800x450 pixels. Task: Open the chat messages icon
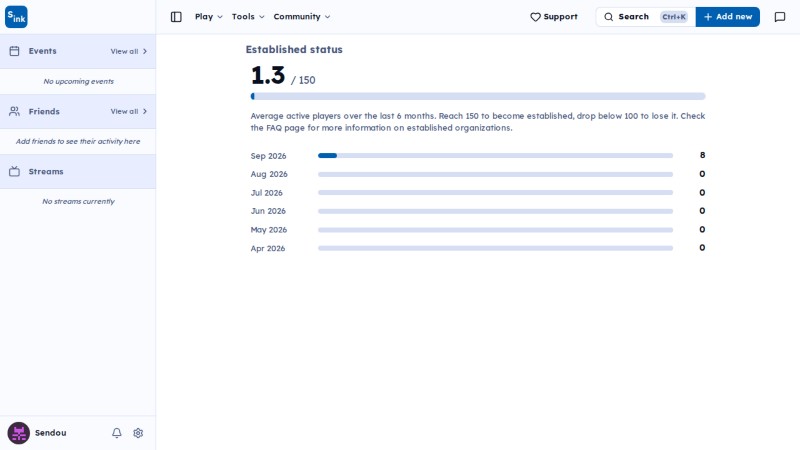[x=780, y=17]
